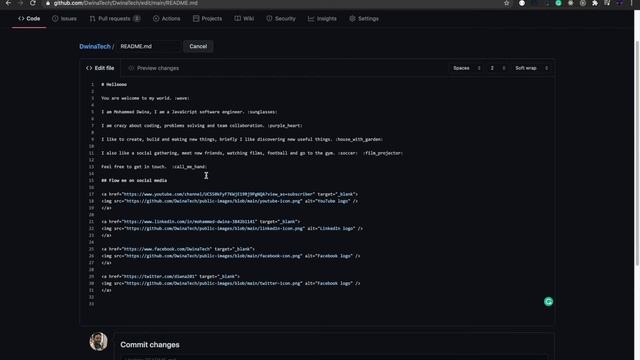Open the Extensions puzzle icon
This screenshot has height=360, width=640.
[x=595, y=3]
